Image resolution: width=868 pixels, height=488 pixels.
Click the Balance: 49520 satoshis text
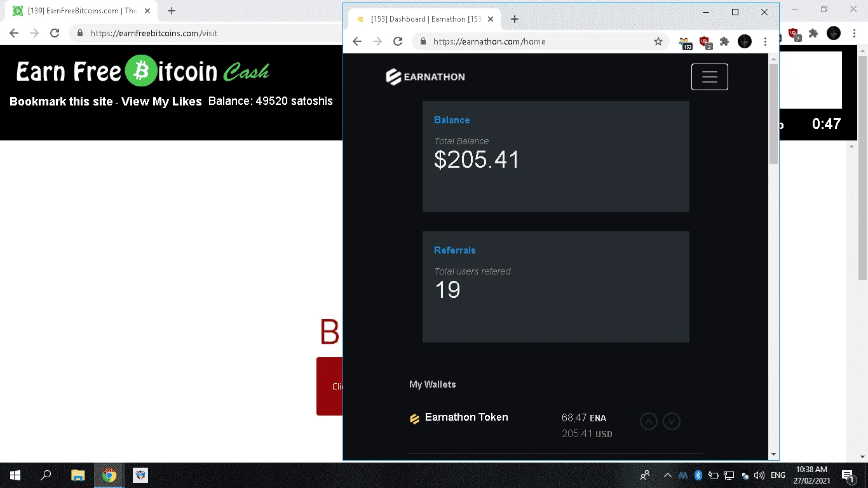271,101
